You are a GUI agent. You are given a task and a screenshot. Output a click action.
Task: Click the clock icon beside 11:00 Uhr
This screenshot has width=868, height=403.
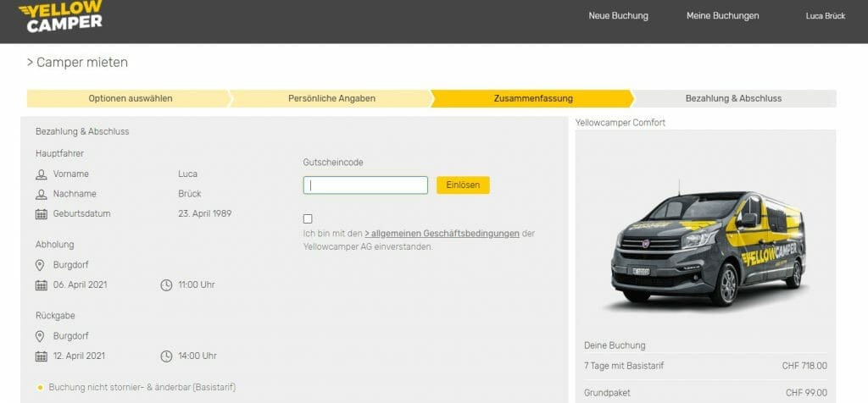point(166,285)
